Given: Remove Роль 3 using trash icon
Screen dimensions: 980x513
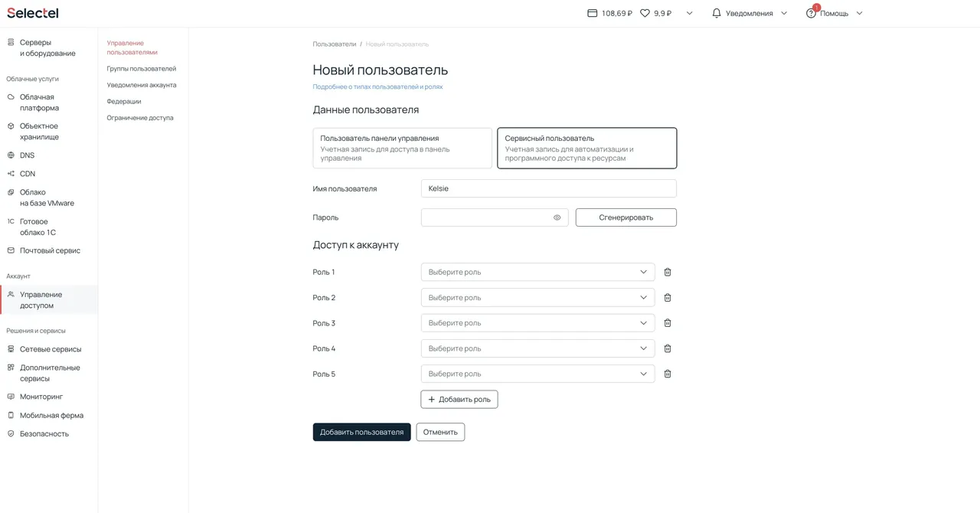Looking at the screenshot, I should click(668, 323).
